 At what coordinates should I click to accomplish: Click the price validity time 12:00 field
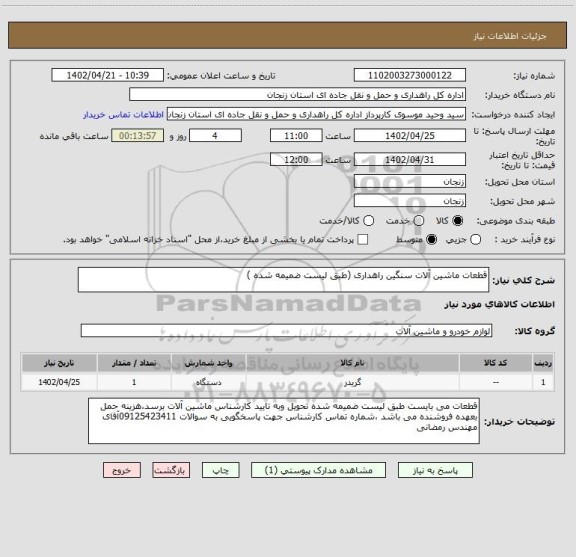[296, 159]
